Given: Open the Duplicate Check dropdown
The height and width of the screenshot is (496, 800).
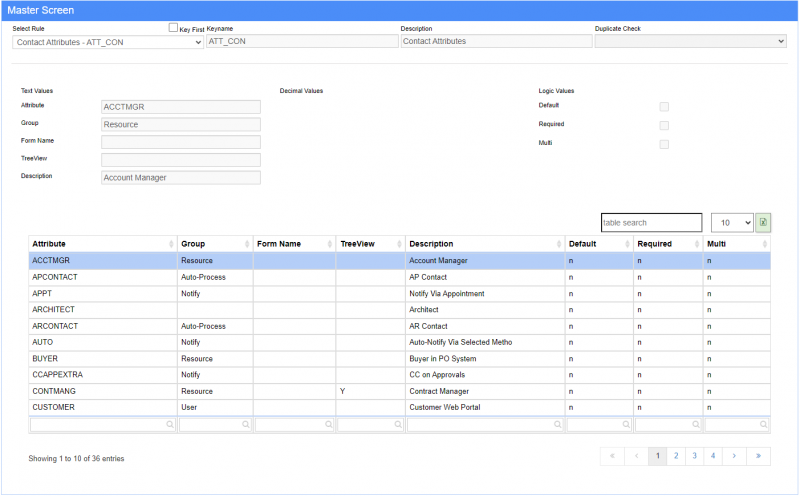Looking at the screenshot, I should 690,42.
